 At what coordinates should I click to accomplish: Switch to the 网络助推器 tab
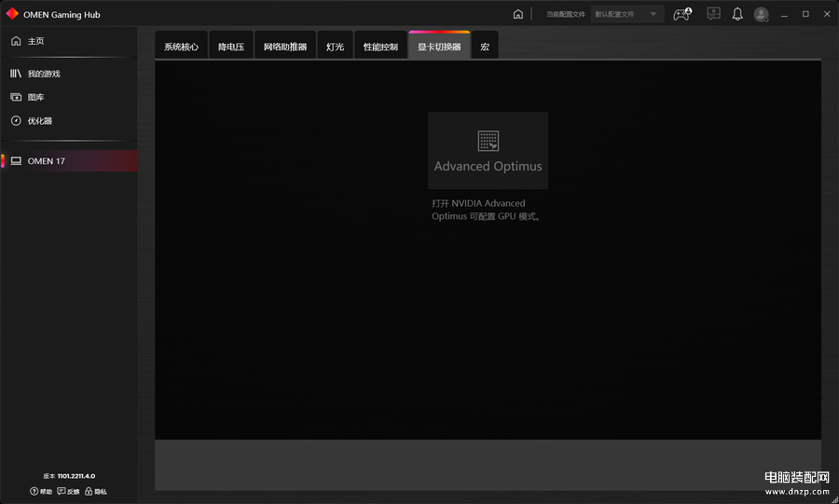point(285,47)
